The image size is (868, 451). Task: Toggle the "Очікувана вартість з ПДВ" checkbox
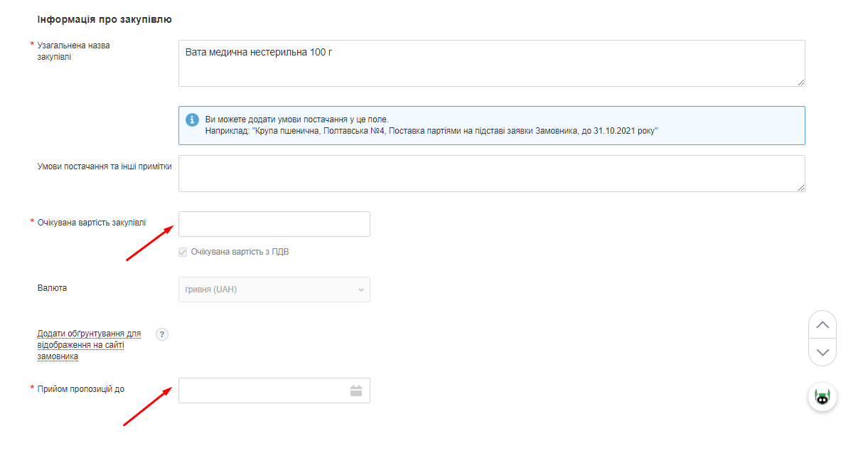click(x=183, y=252)
